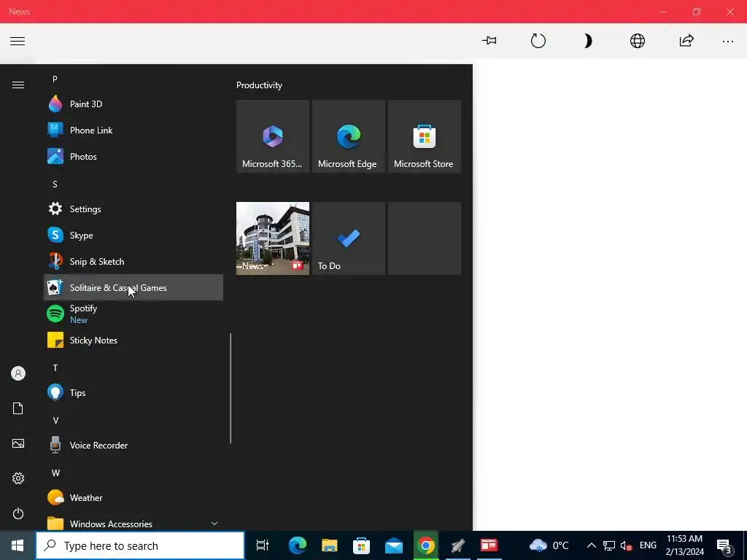Open Snip & Sketch
747x560 pixels.
click(x=133, y=261)
